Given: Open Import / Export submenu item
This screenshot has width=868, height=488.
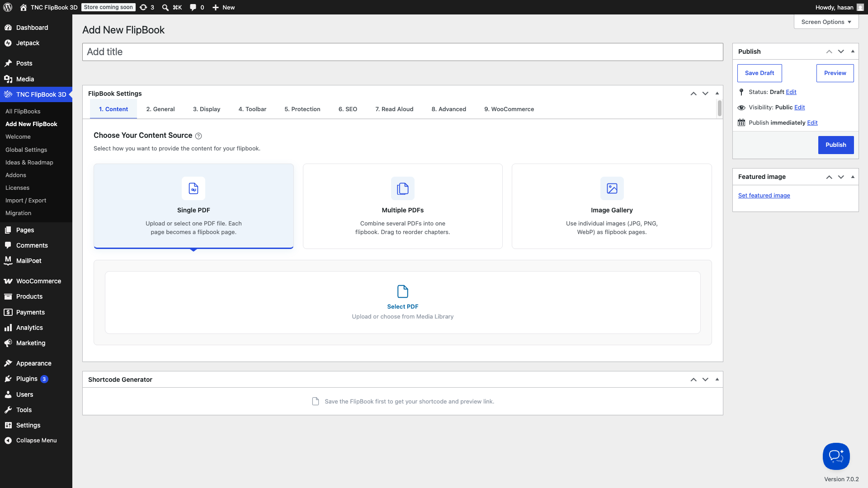Looking at the screenshot, I should tap(26, 201).
